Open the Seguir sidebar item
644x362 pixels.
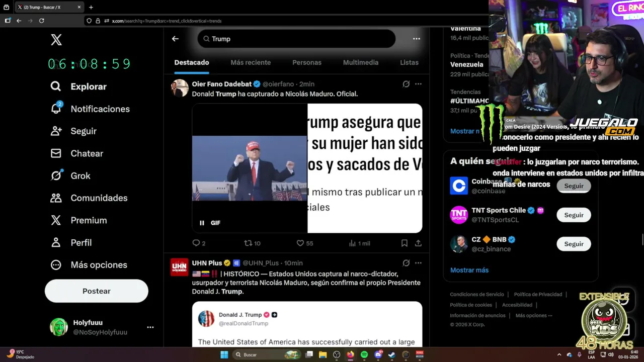pos(73,131)
